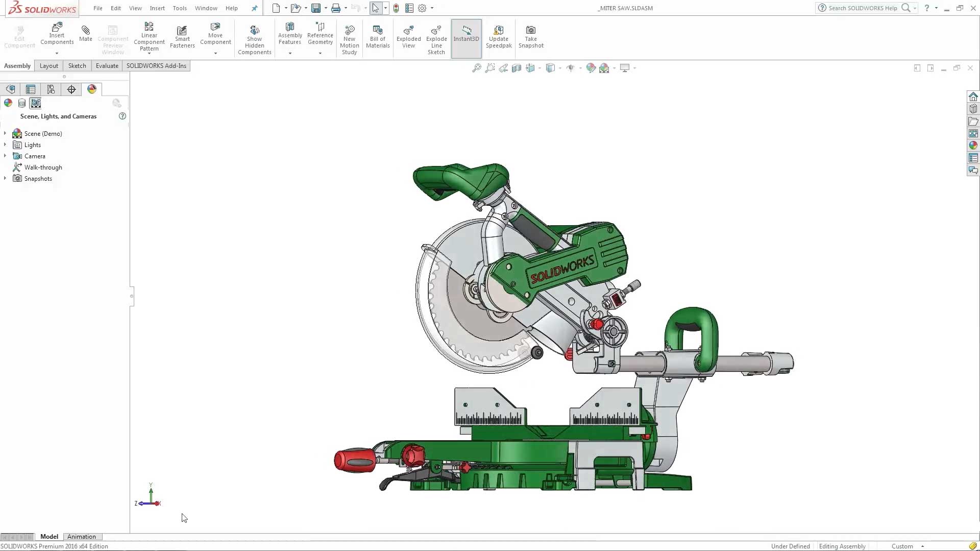Pin the menu bar
This screenshot has height=551, width=980.
pyautogui.click(x=255, y=8)
